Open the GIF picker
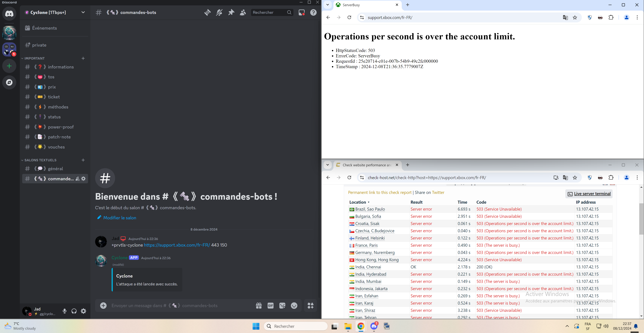 point(271,305)
